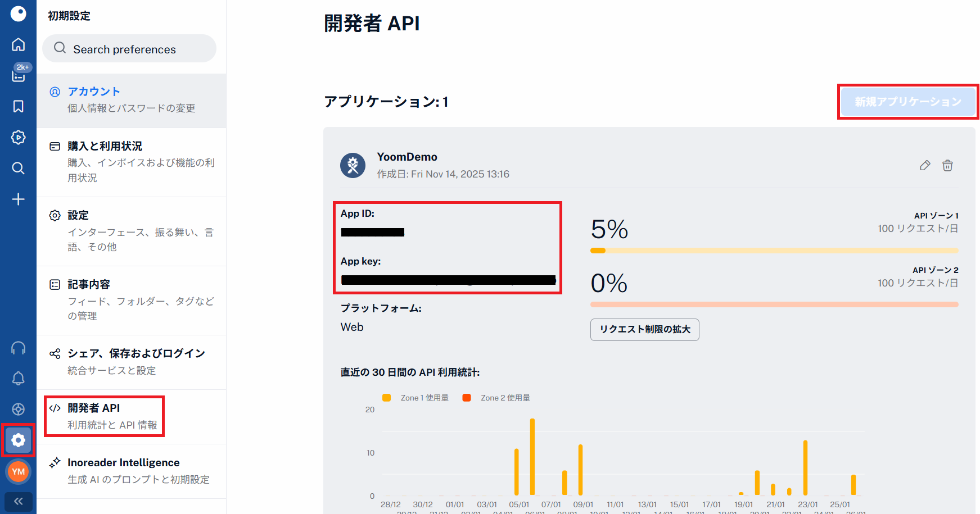Open the headphones support icon
Screen dimensions: 980x514
click(18, 348)
